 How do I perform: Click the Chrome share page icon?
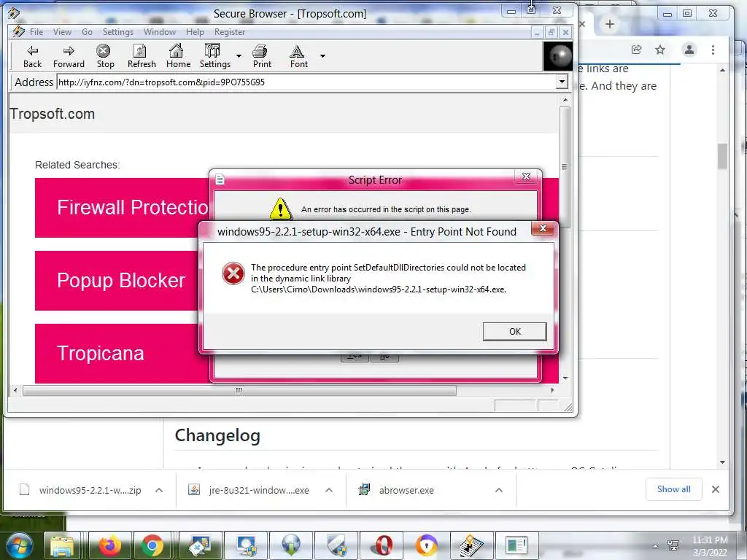[x=636, y=50]
